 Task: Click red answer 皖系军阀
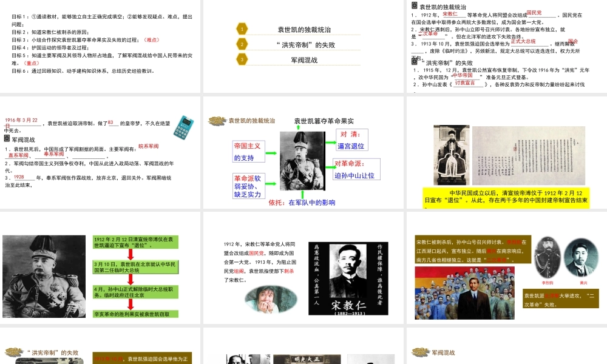tap(148, 146)
